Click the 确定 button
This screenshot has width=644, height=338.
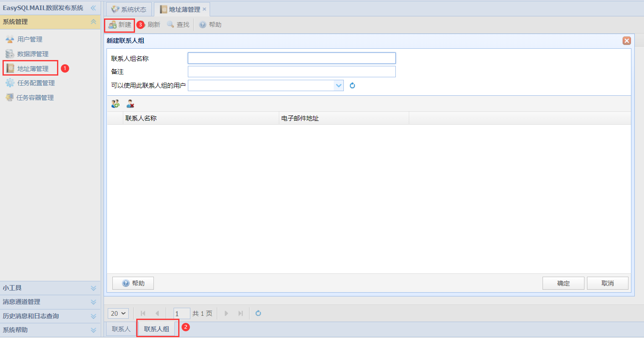coord(563,283)
